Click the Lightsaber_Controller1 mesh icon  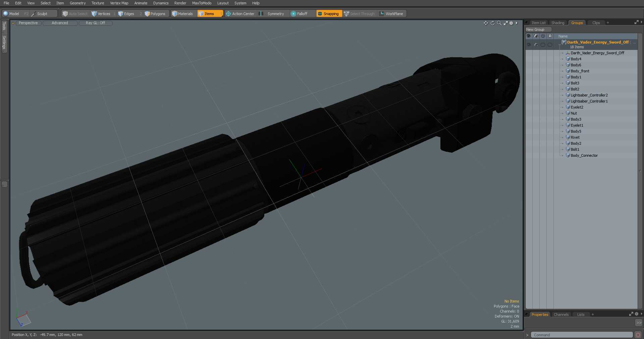point(568,101)
